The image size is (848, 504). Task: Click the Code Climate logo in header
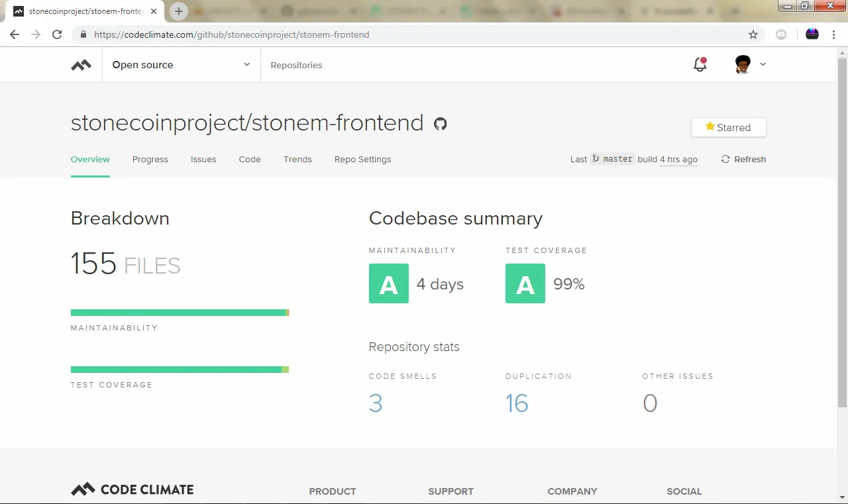pos(81,65)
